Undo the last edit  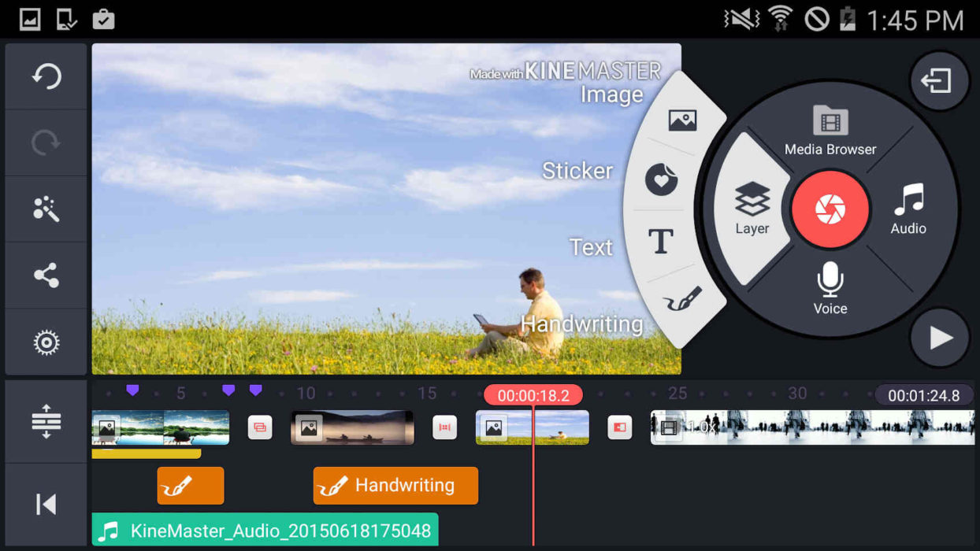pos(45,76)
